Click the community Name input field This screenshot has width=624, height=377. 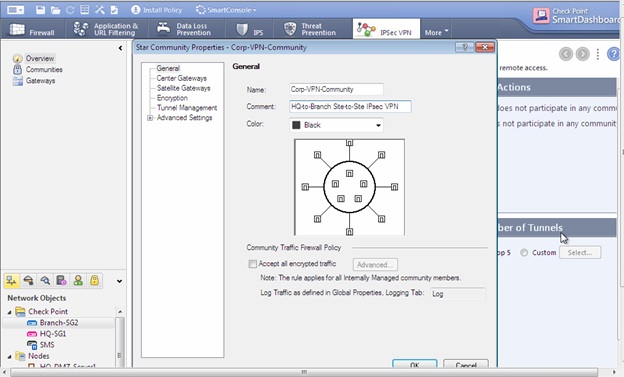336,89
